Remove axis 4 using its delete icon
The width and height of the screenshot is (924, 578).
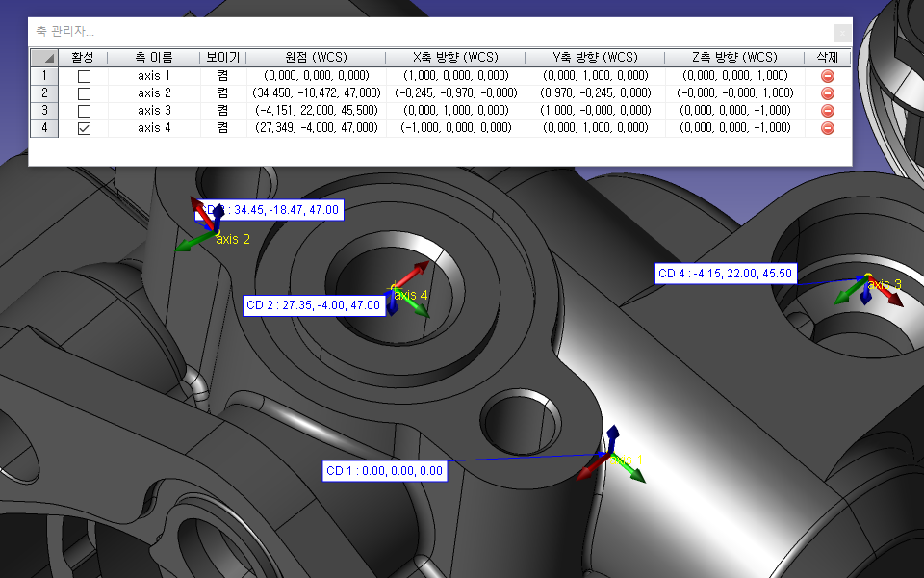827,128
